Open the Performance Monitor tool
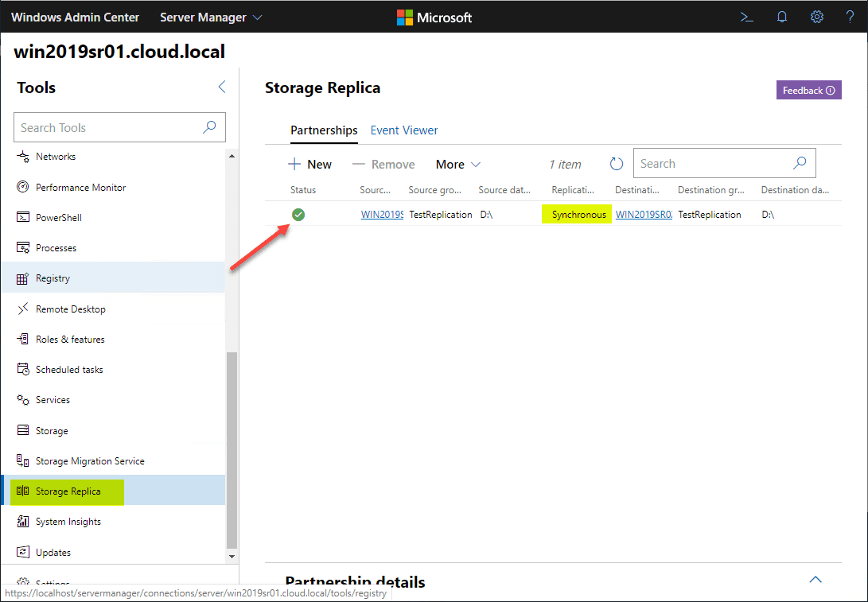Image resolution: width=868 pixels, height=602 pixels. point(80,188)
